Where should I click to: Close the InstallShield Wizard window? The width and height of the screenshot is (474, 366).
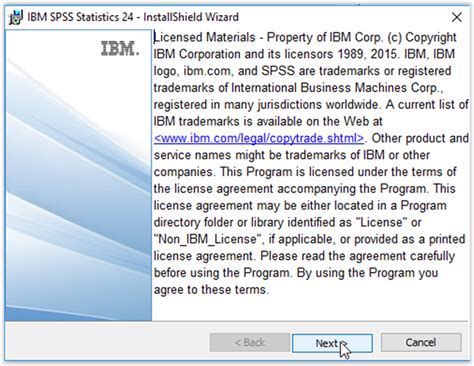click(x=457, y=17)
